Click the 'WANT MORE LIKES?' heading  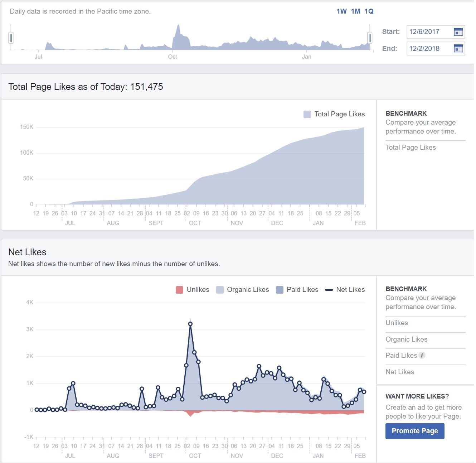coord(417,396)
